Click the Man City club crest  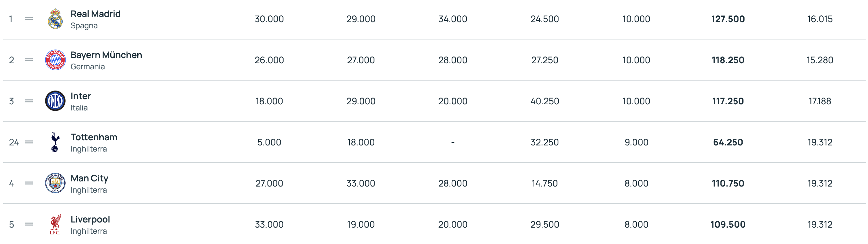pos(55,183)
